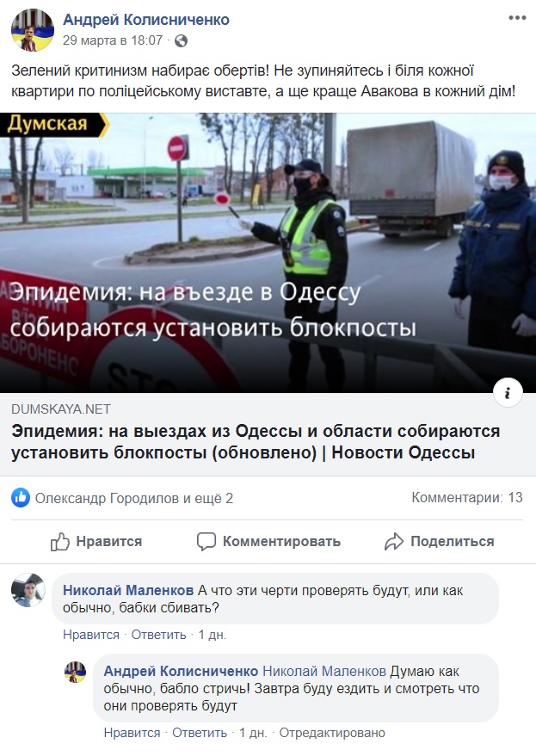The width and height of the screenshot is (536, 756).
Task: Click the speech bubble comment icon
Action: 206,542
